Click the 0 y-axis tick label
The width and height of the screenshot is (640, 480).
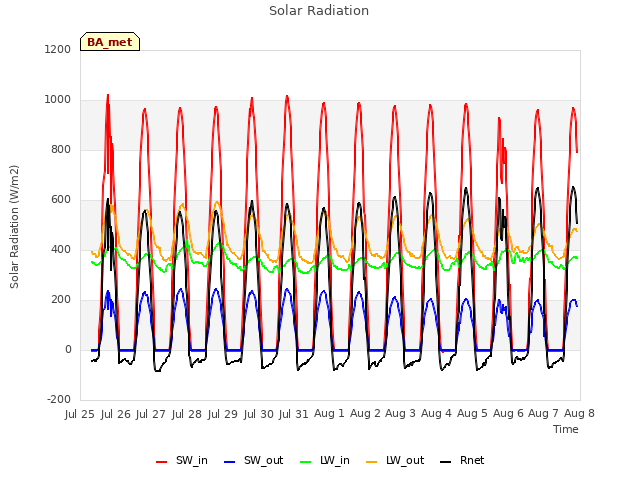click(x=68, y=349)
